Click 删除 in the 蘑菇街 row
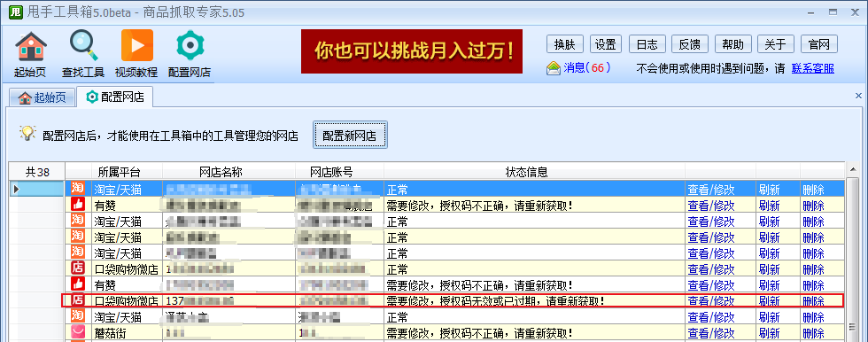This screenshot has height=342, width=868. pyautogui.click(x=813, y=334)
